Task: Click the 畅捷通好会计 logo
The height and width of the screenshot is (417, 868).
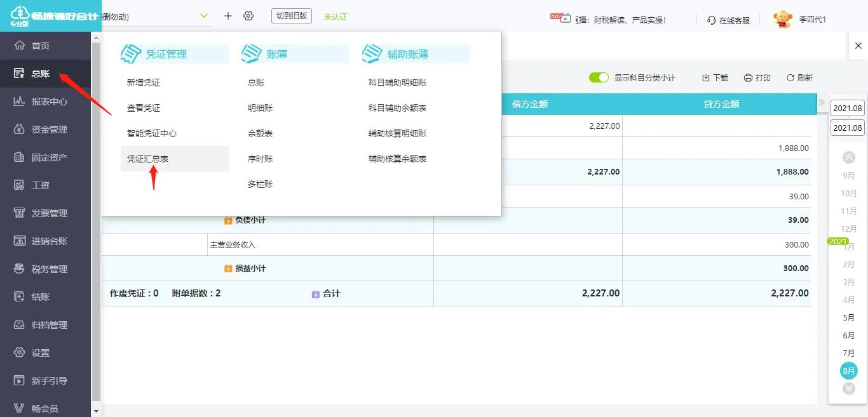Action: pyautogui.click(x=50, y=15)
